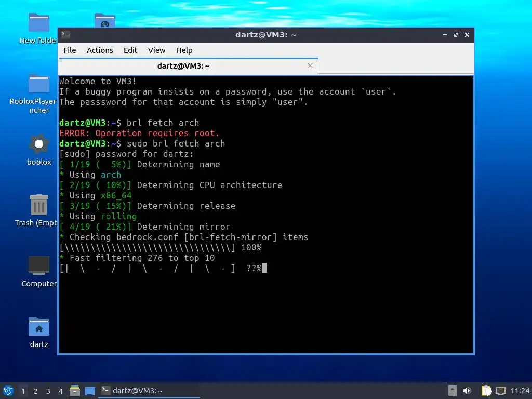Click the dartz@VM3 taskbar entry
This screenshot has width=532, height=399.
pyautogui.click(x=149, y=391)
